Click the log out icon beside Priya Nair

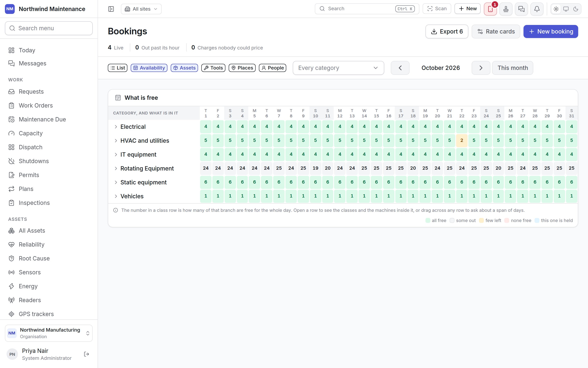(87, 354)
